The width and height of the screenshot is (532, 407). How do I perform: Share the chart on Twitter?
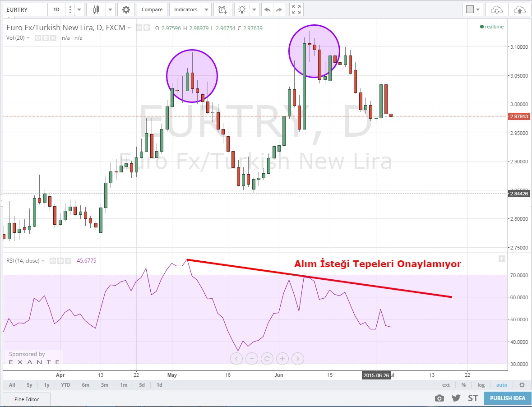(x=456, y=398)
